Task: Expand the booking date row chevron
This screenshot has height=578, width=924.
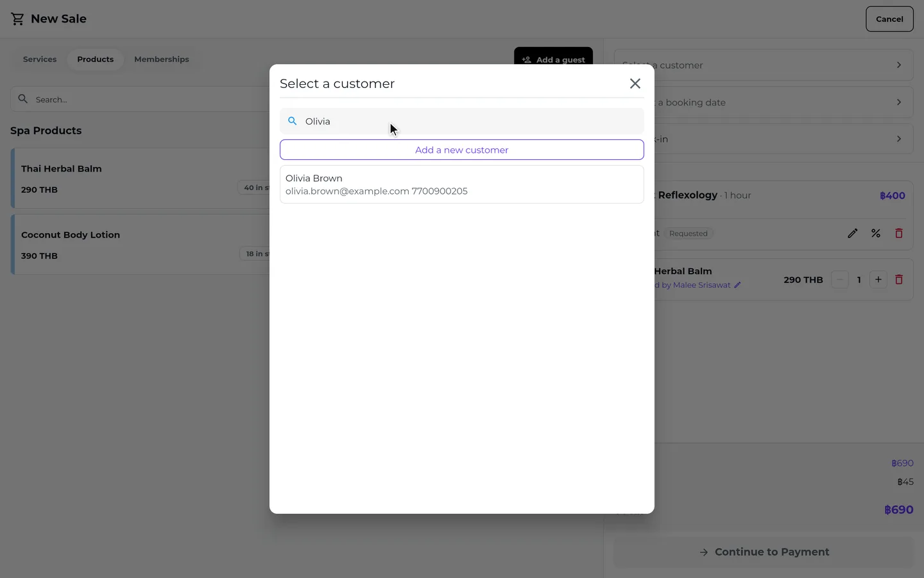Action: pyautogui.click(x=899, y=102)
